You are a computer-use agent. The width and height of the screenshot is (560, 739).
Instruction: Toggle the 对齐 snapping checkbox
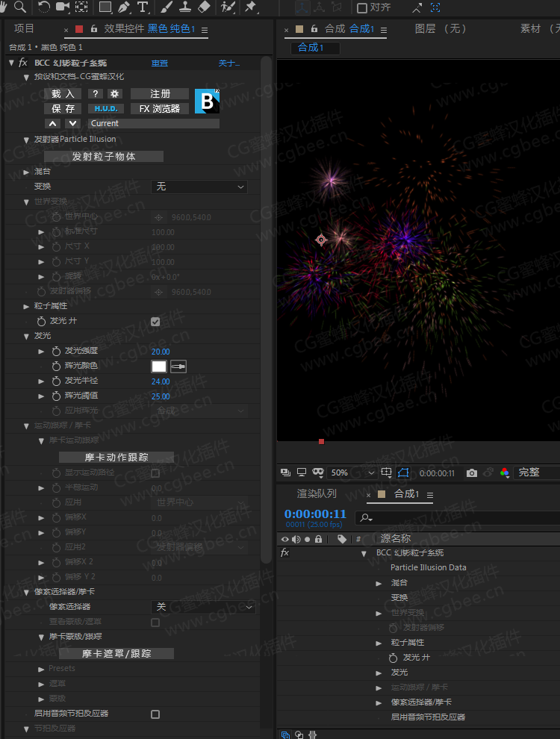click(x=362, y=8)
